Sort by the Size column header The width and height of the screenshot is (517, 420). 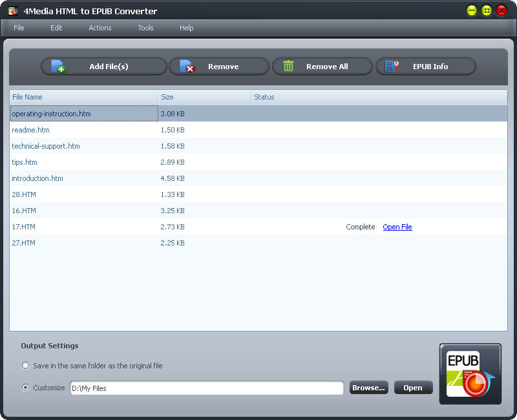point(204,98)
